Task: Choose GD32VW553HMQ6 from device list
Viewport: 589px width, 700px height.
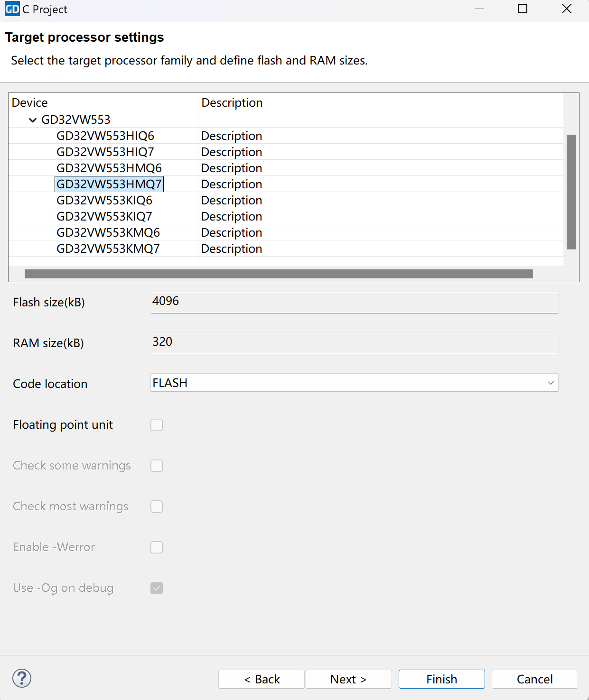Action: coord(109,168)
